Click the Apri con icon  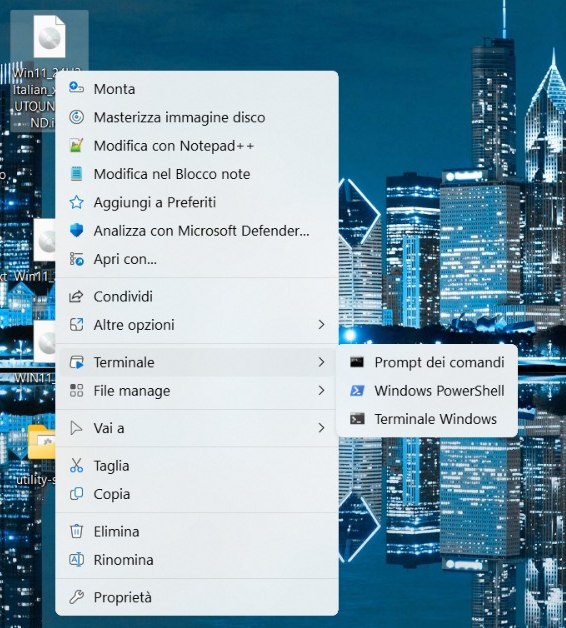point(76,259)
